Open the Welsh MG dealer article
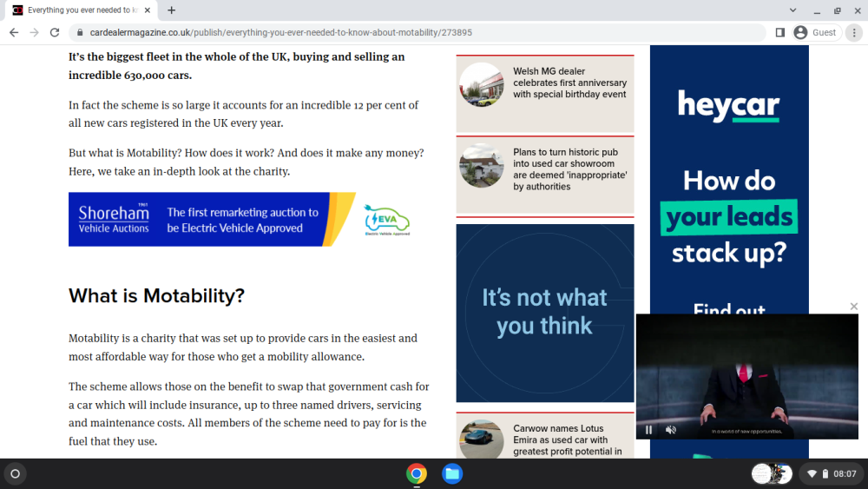Image resolution: width=868 pixels, height=489 pixels. click(569, 83)
